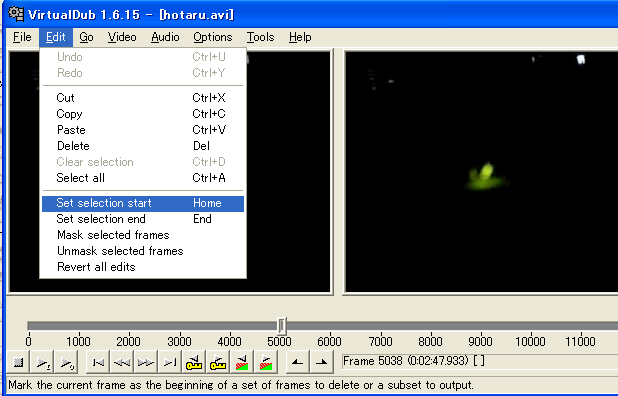This screenshot has height=396, width=618.
Task: Go to previous keyframe via key icon
Action: coord(194,362)
